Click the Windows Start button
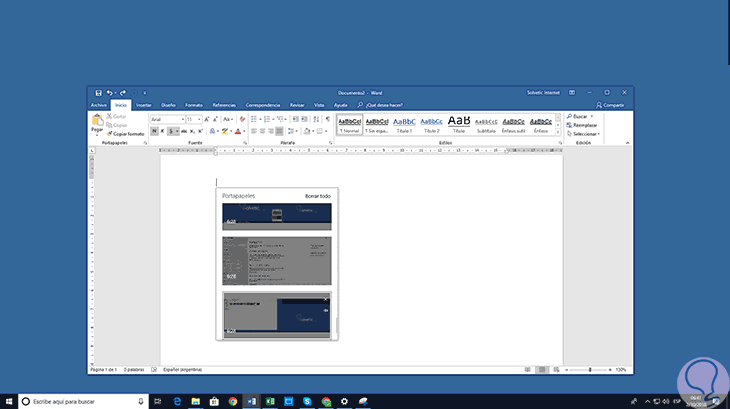The image size is (730, 409). pyautogui.click(x=8, y=401)
